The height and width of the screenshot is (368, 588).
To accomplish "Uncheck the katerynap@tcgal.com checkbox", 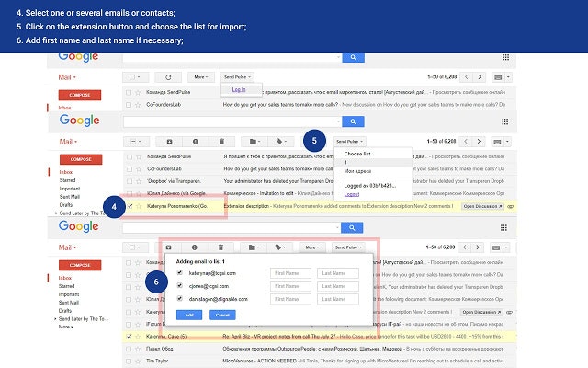I will pos(180,272).
